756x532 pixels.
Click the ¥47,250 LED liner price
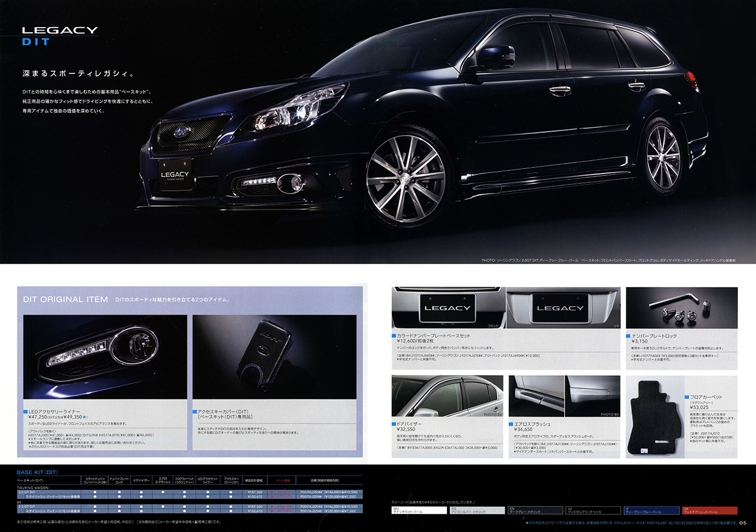pyautogui.click(x=37, y=417)
